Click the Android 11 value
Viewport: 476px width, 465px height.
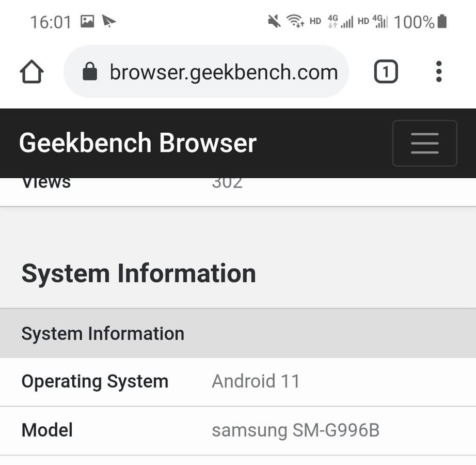coord(256,381)
